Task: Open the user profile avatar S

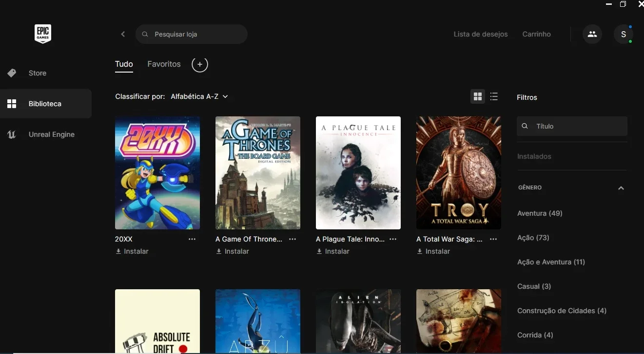Action: (x=624, y=34)
